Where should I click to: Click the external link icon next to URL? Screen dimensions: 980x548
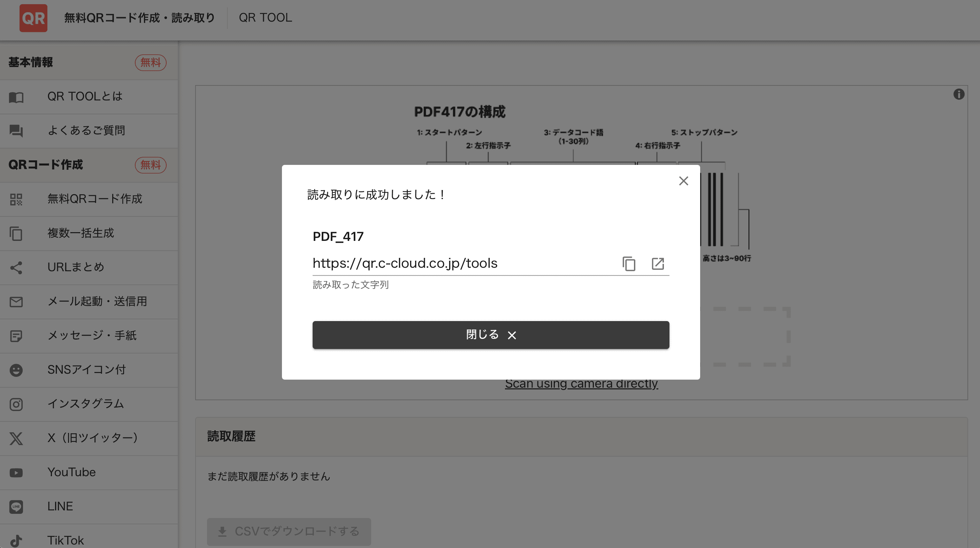pyautogui.click(x=658, y=263)
